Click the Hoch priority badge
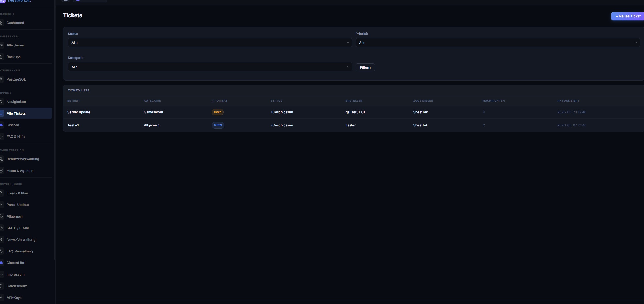The height and width of the screenshot is (304, 644). (218, 112)
